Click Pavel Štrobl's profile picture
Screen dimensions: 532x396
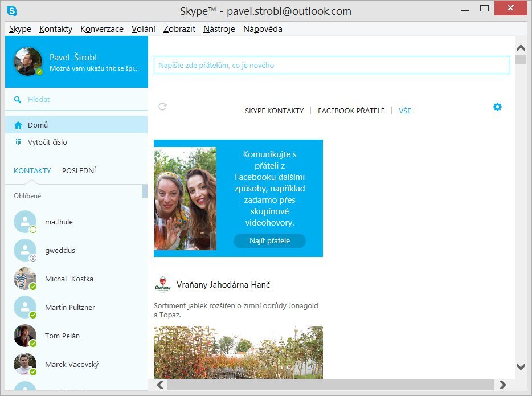pyautogui.click(x=27, y=61)
